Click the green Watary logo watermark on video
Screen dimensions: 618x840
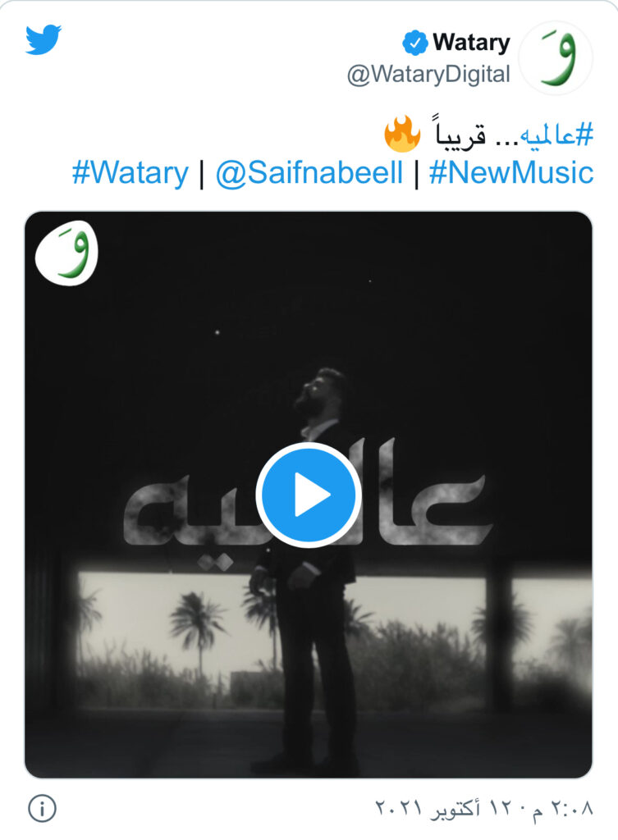[x=67, y=253]
